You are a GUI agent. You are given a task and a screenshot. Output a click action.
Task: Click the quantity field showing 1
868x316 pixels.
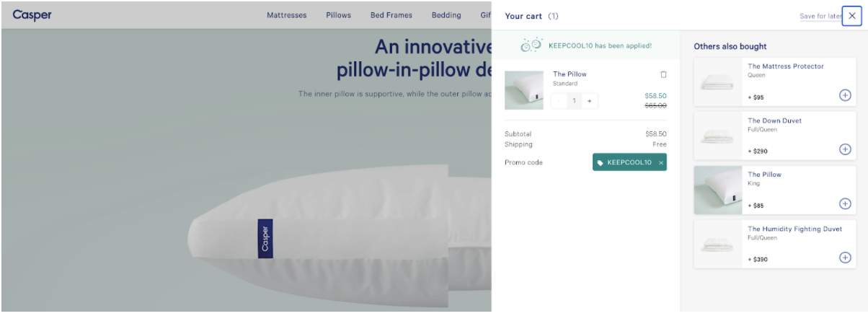pyautogui.click(x=574, y=101)
